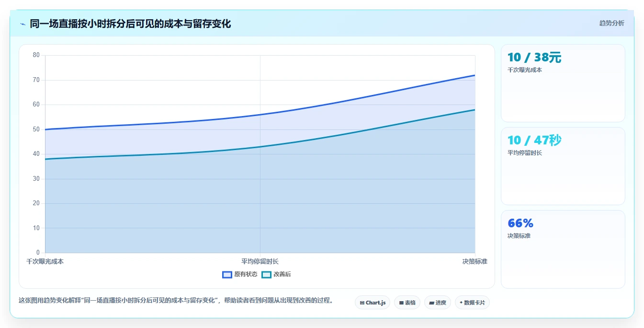Image resolution: width=644 pixels, height=328 pixels.
Task: Click 千次曝光成本 label in stat card
Action: [x=525, y=70]
